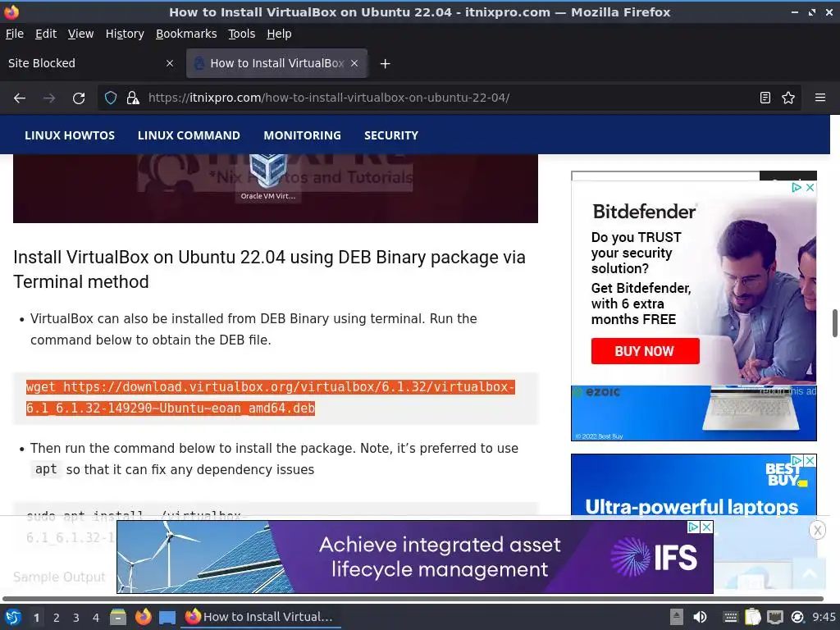Focus the URL address bar
Screen dimensions: 840x630
click(449, 98)
